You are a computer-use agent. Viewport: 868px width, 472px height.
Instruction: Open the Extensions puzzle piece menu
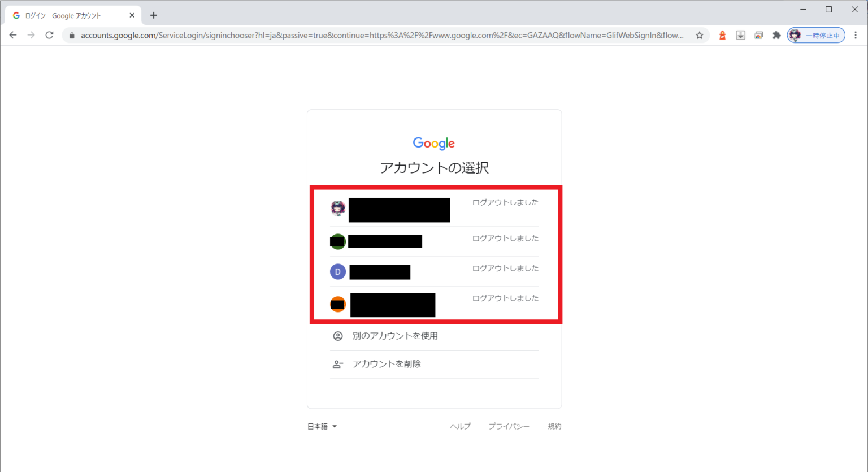pyautogui.click(x=776, y=35)
